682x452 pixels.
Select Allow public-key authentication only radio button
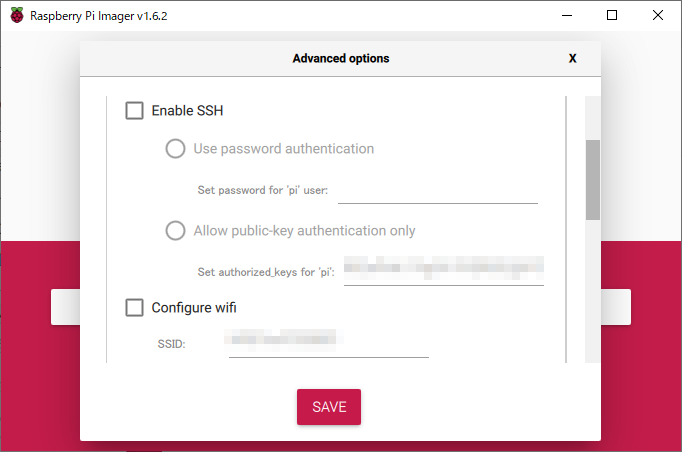(176, 231)
